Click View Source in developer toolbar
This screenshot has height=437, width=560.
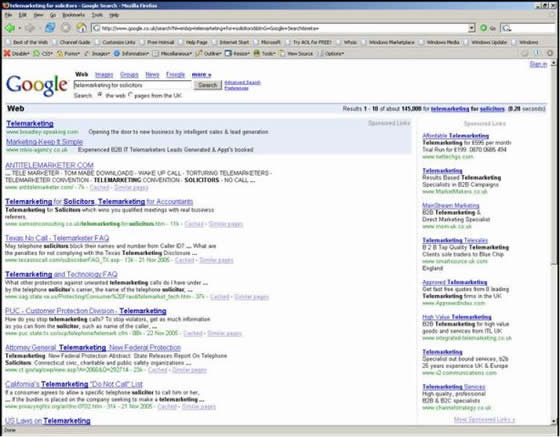296,54
